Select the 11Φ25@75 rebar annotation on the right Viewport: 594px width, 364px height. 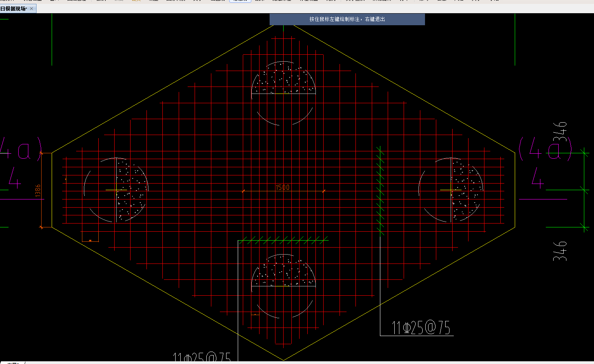click(x=421, y=328)
